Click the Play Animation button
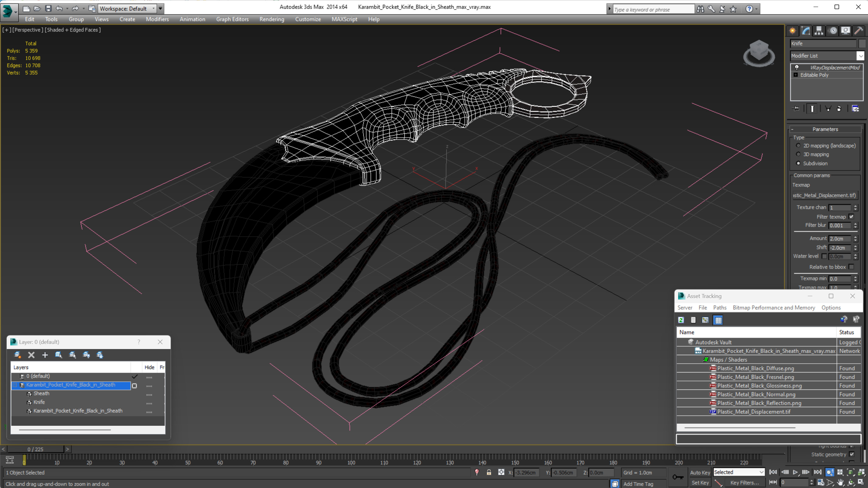This screenshot has height=488, width=868. [795, 472]
